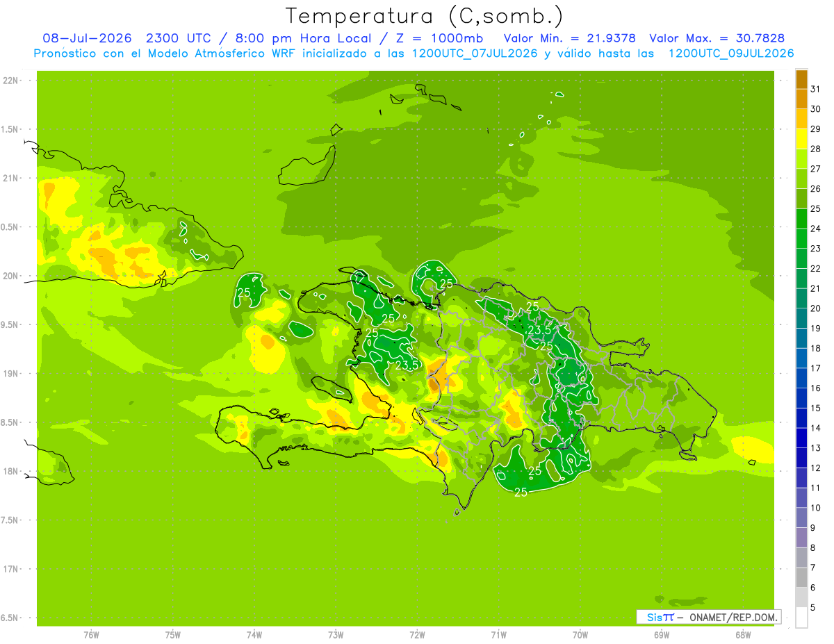Click the yellow colorbar segment between 28 and 29
The height and width of the screenshot is (644, 834).
point(801,139)
